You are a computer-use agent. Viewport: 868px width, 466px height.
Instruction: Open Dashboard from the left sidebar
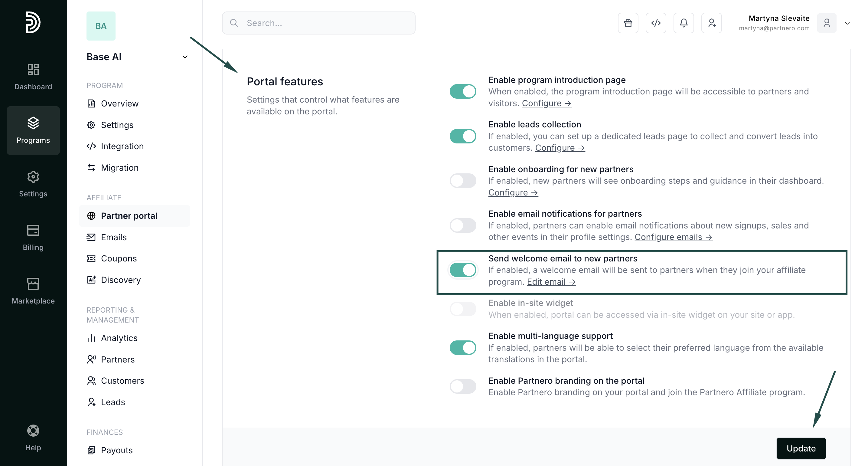(x=33, y=77)
